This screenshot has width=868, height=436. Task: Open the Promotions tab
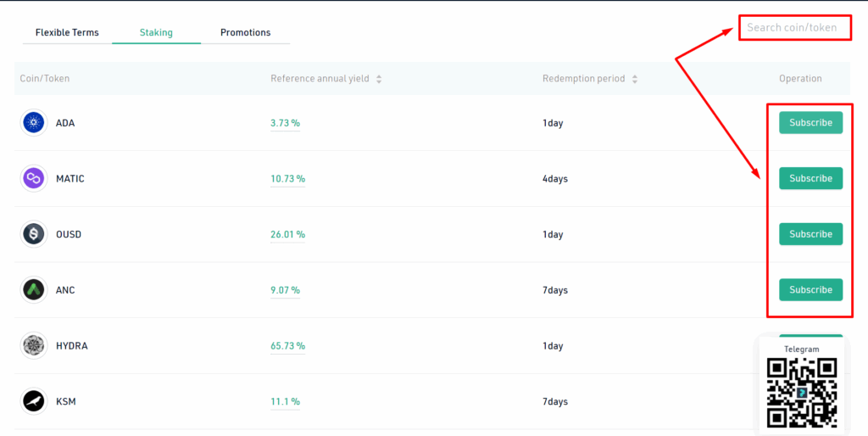(x=245, y=33)
